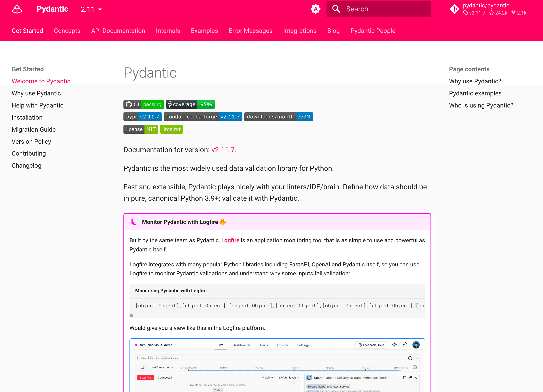The height and width of the screenshot is (392, 543).
Task: Click the downloads/month 373M badge
Action: pos(278,117)
